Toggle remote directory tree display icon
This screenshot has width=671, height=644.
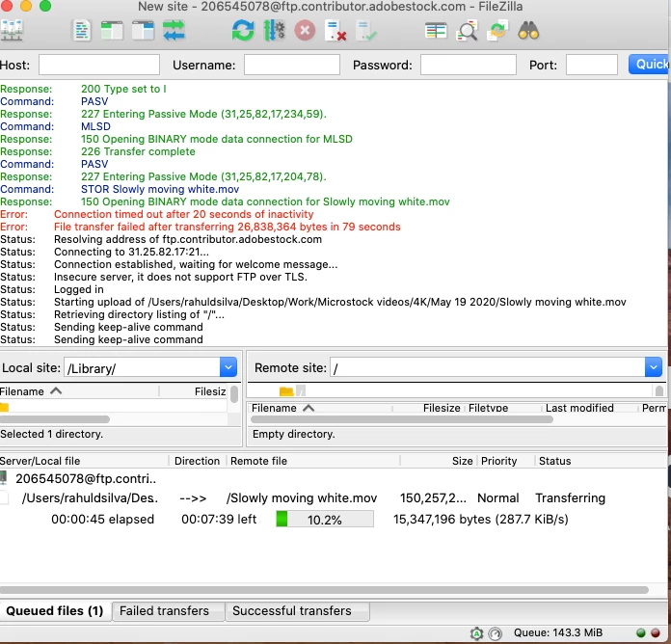click(143, 31)
